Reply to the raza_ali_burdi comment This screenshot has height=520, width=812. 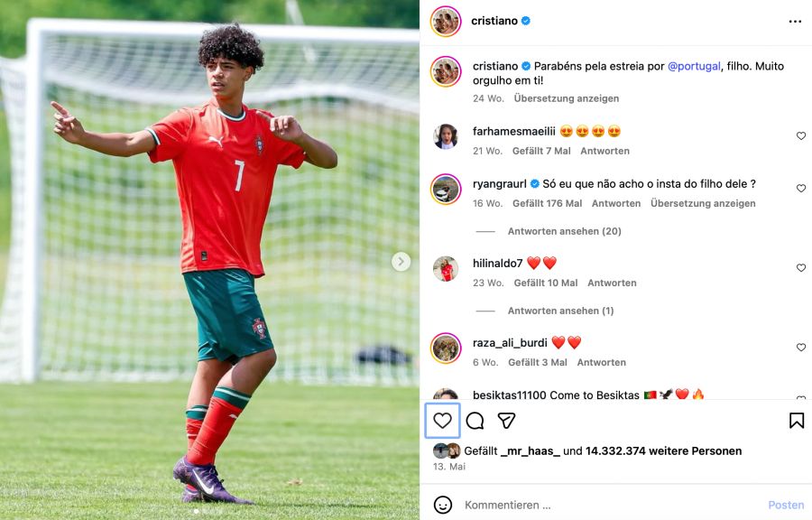[x=601, y=363]
